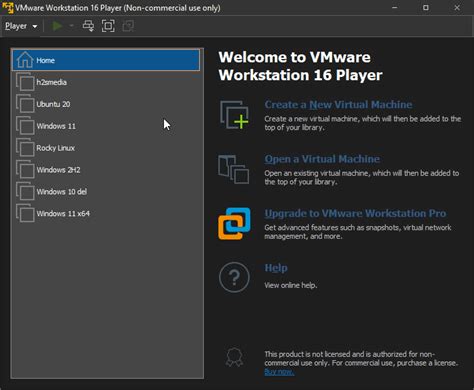Select the Windows 10 del virtual machine

coord(106,191)
